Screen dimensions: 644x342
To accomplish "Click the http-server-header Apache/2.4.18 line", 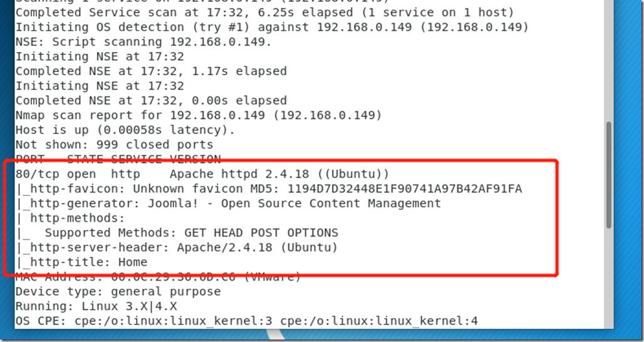I will [x=177, y=247].
